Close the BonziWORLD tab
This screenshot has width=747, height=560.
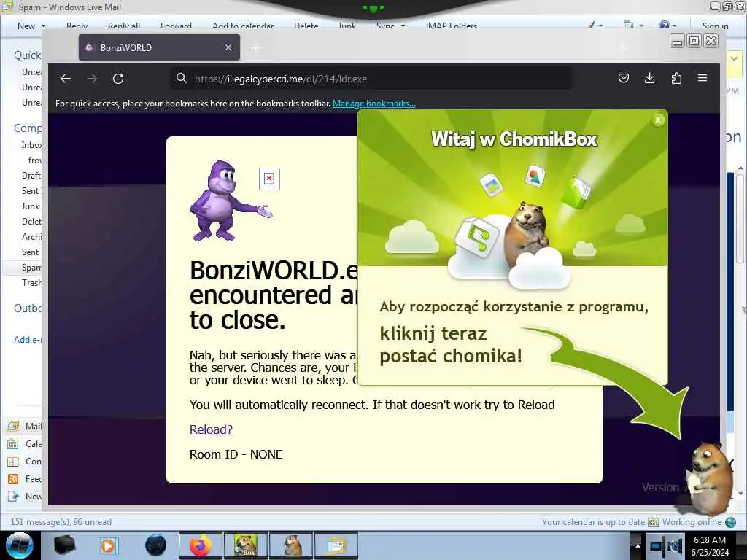(x=228, y=47)
